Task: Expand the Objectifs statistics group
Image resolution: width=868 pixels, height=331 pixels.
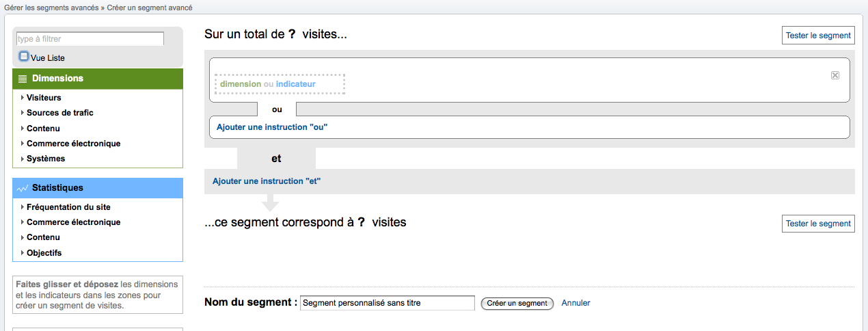Action: 44,253
